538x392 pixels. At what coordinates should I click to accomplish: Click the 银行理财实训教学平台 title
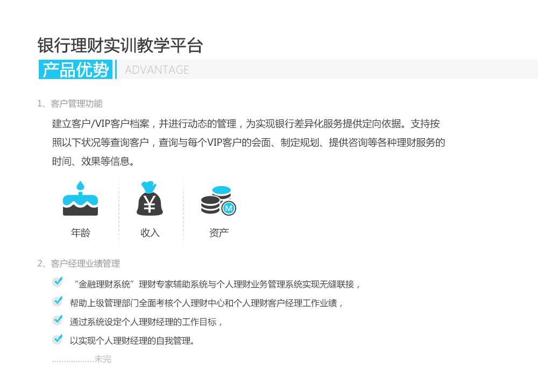(120, 46)
